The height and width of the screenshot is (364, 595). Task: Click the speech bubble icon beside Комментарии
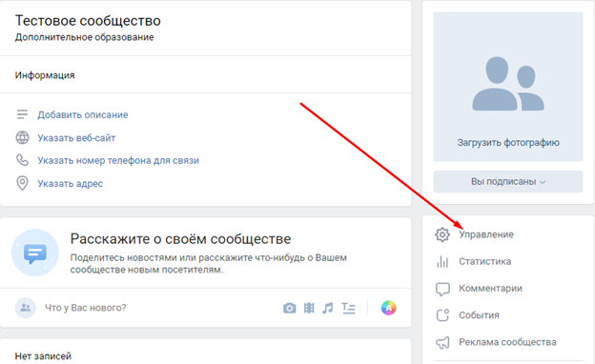(442, 289)
